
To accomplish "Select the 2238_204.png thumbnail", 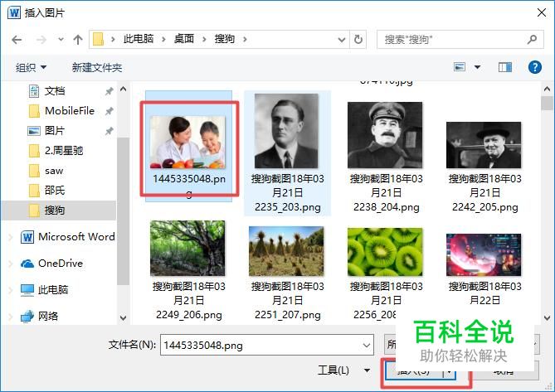I will (385, 135).
